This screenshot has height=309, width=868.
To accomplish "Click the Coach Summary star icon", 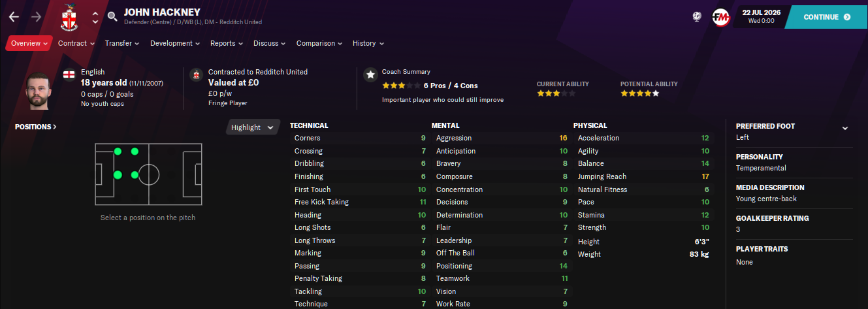I will pos(370,75).
